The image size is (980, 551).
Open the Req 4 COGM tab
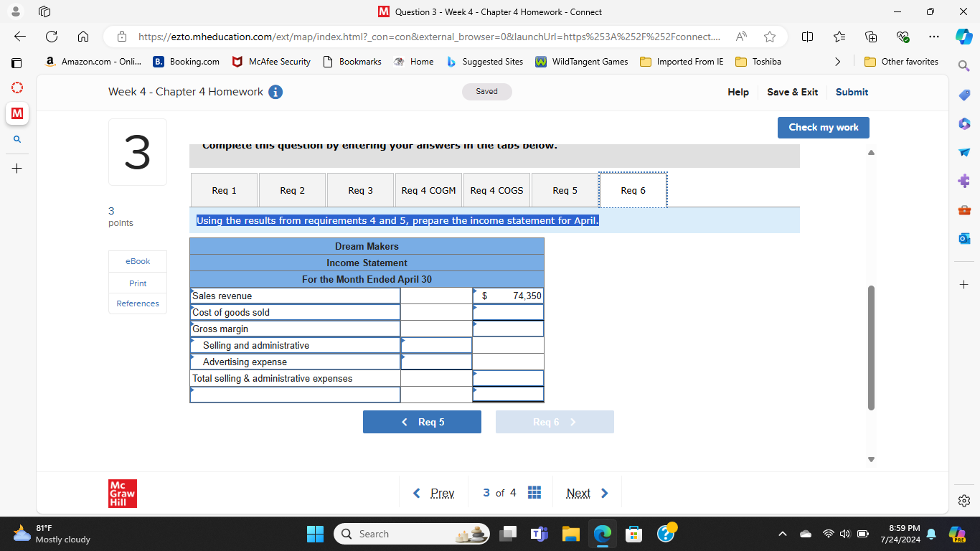pos(428,190)
